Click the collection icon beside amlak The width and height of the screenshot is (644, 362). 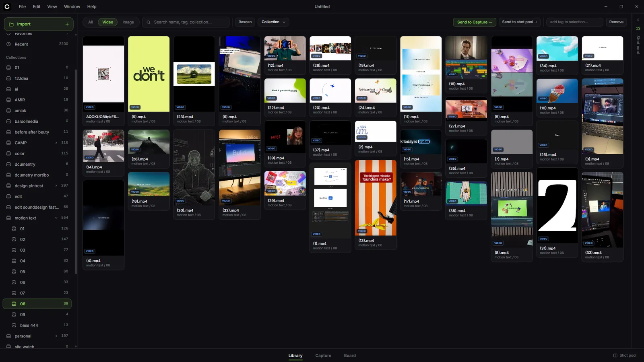point(8,111)
